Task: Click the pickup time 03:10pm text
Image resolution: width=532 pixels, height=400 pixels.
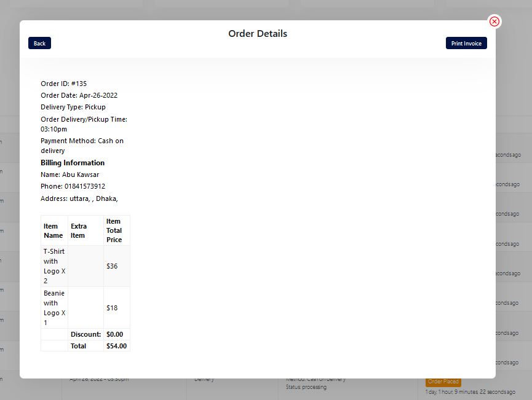Action: coord(54,129)
